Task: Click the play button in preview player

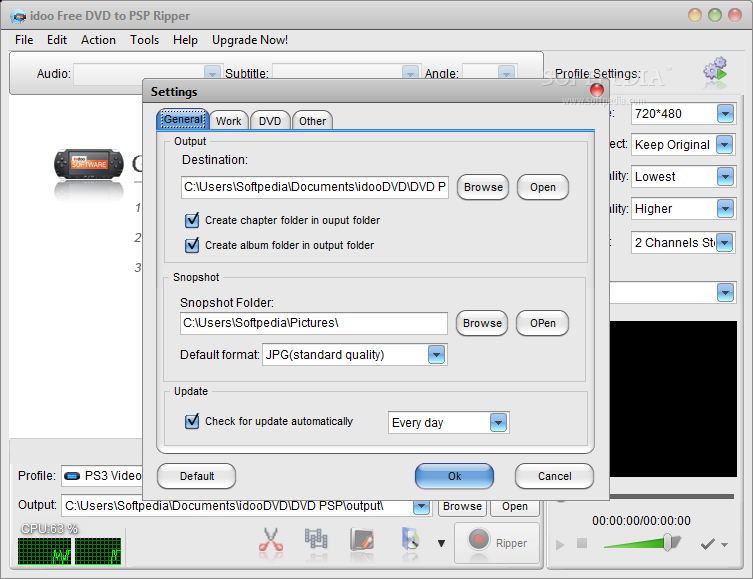Action: [x=560, y=545]
